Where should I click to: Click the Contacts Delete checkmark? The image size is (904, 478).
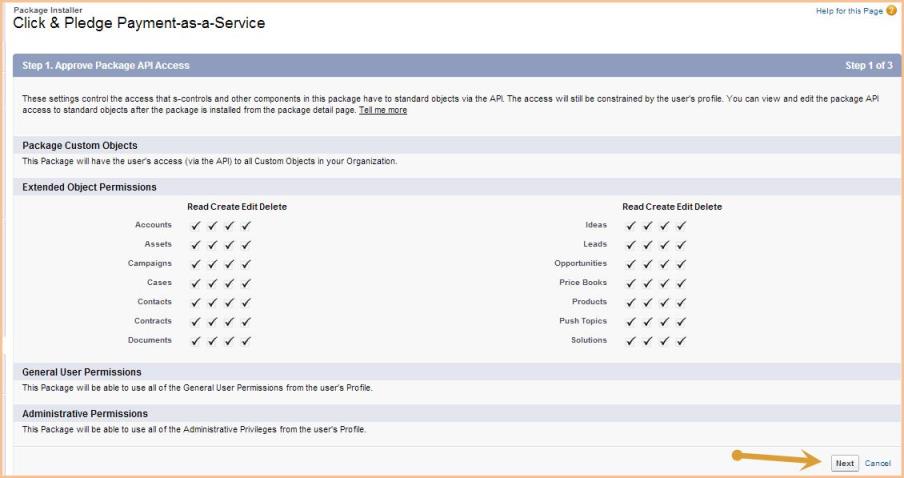point(246,302)
